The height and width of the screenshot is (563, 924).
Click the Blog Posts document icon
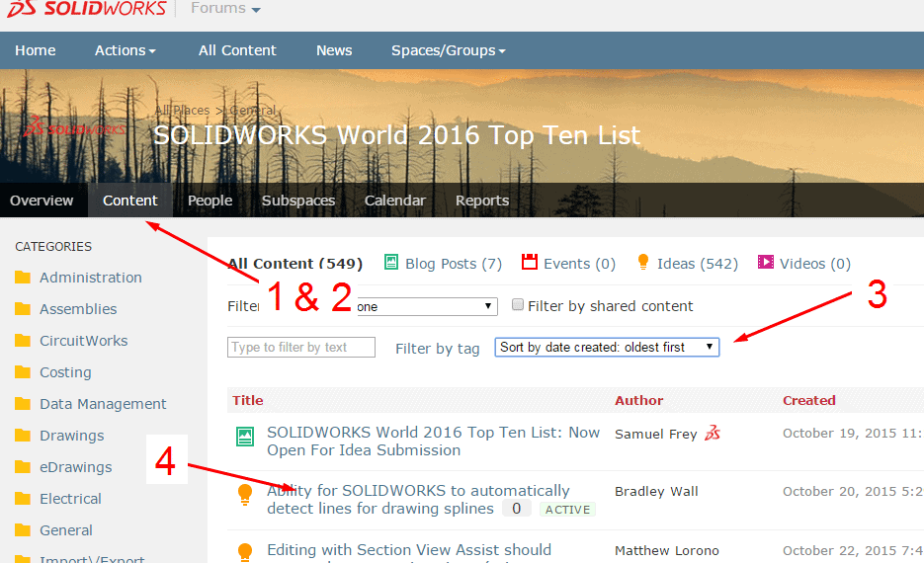pos(390,263)
